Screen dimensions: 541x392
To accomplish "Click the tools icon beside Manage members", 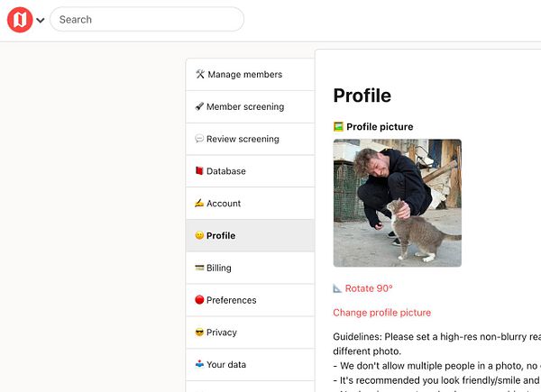I will click(x=200, y=75).
